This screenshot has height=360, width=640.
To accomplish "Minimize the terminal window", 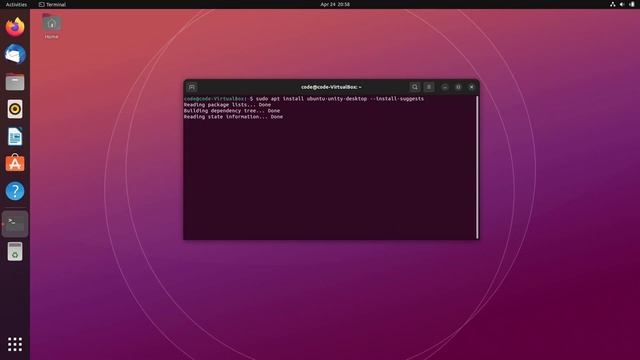I will [x=445, y=87].
